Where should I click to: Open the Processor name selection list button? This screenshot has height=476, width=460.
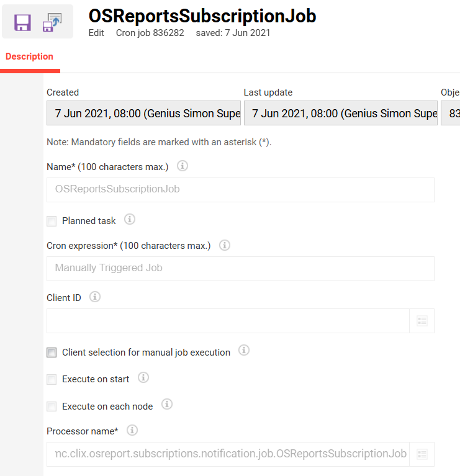[x=422, y=454]
